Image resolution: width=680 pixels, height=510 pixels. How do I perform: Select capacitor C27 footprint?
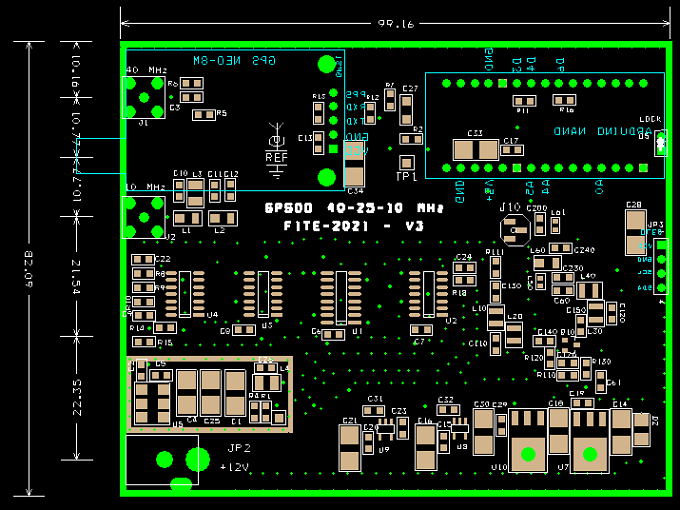point(406,110)
